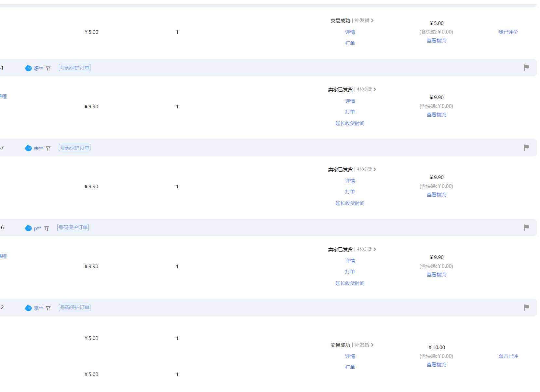Screen dimensions: 540x392
Task: Open the Wangwang chat icon for 想**
Action: pyautogui.click(x=28, y=68)
